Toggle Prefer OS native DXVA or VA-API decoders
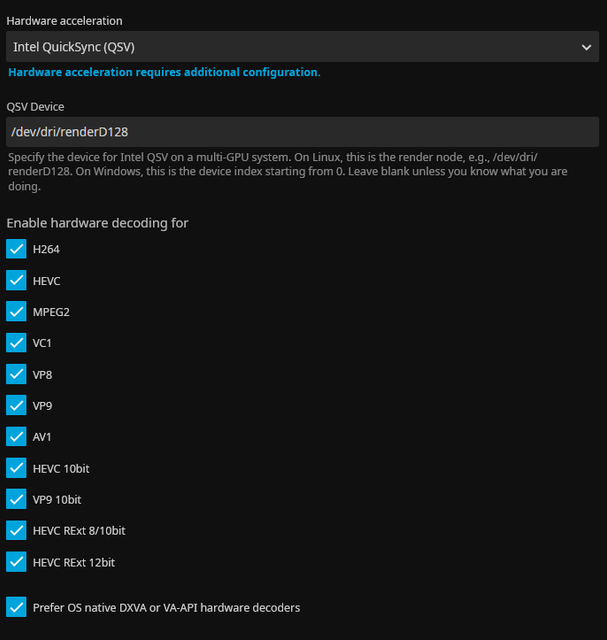The width and height of the screenshot is (607, 640). [16, 607]
